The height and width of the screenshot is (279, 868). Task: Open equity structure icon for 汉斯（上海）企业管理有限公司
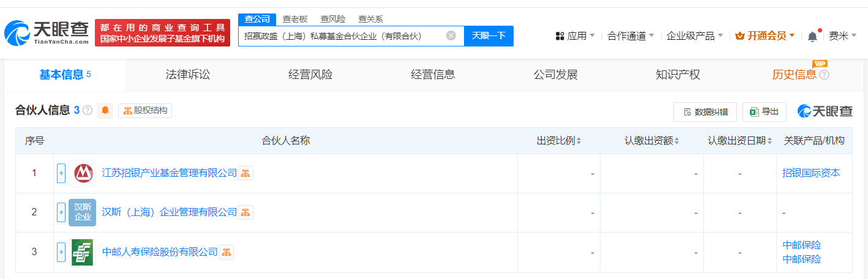tap(245, 212)
